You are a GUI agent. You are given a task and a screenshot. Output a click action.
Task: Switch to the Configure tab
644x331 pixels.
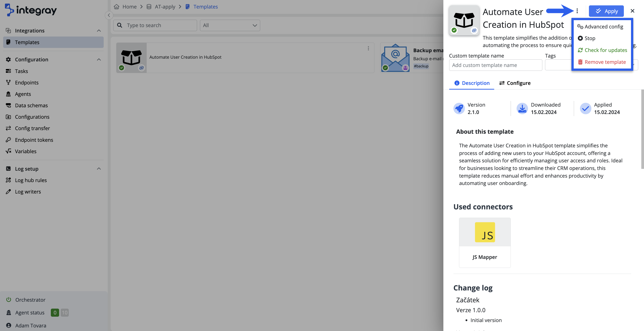tap(515, 83)
